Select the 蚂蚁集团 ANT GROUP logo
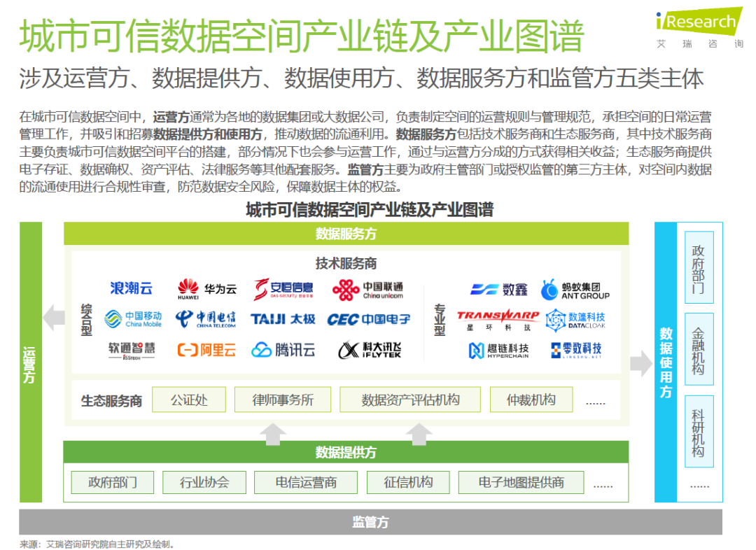The width and height of the screenshot is (756, 550). click(x=575, y=289)
